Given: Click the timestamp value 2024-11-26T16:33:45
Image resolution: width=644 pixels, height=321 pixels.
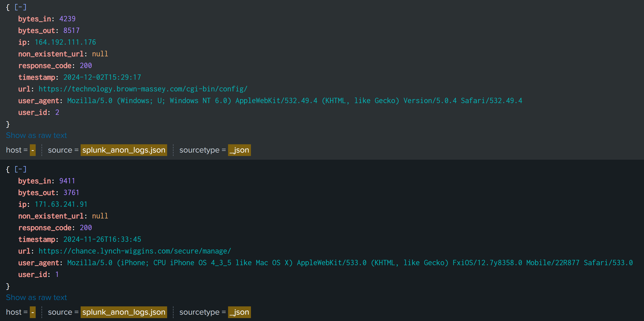Looking at the screenshot, I should click(x=102, y=239).
